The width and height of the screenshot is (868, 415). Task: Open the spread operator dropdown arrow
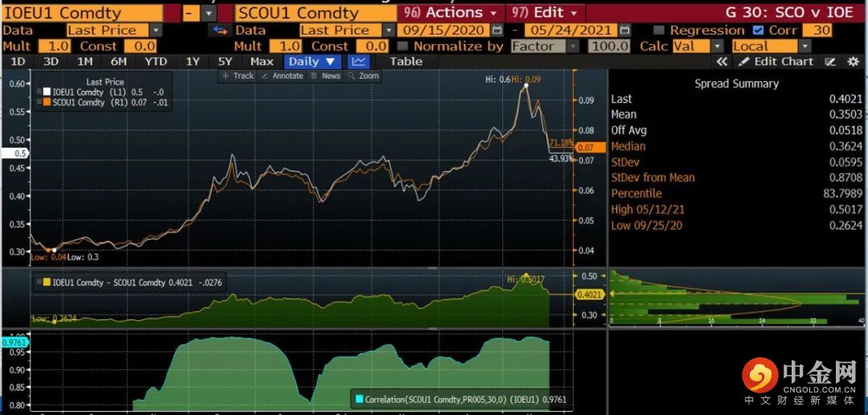pos(209,13)
